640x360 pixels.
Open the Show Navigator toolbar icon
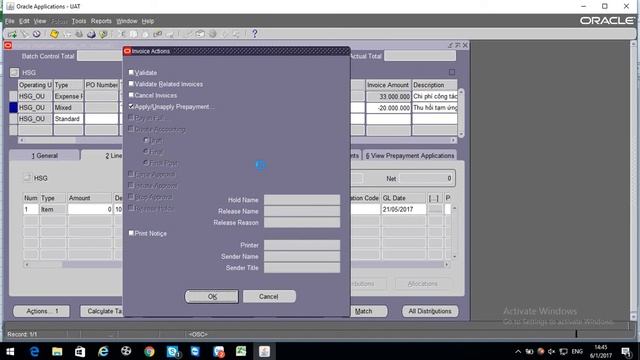tap(36, 34)
